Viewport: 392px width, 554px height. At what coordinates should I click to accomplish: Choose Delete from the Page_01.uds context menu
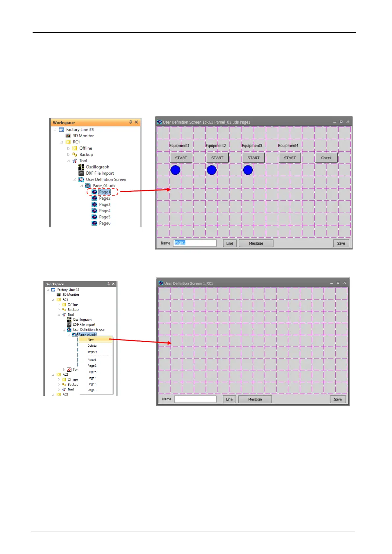tap(95, 346)
